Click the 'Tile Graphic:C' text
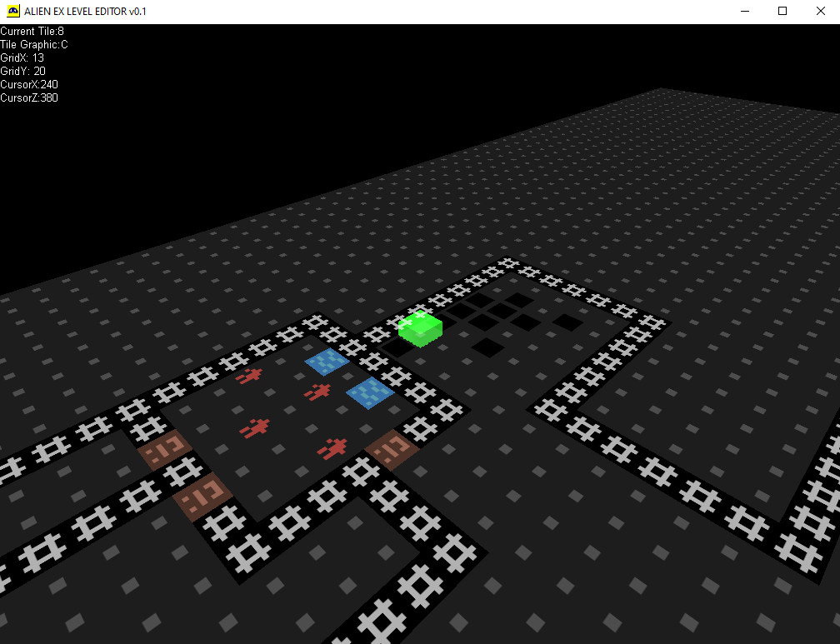Viewport: 840px width, 644px height. pyautogui.click(x=34, y=44)
